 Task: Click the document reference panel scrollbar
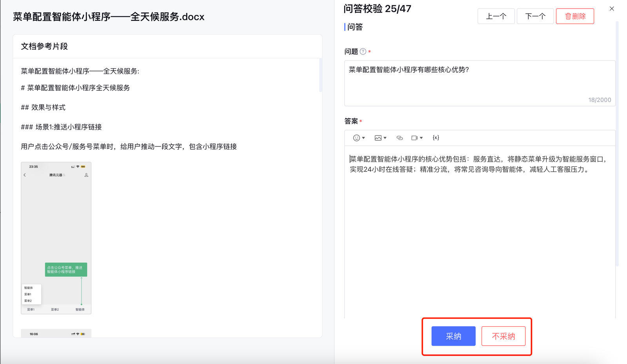320,75
